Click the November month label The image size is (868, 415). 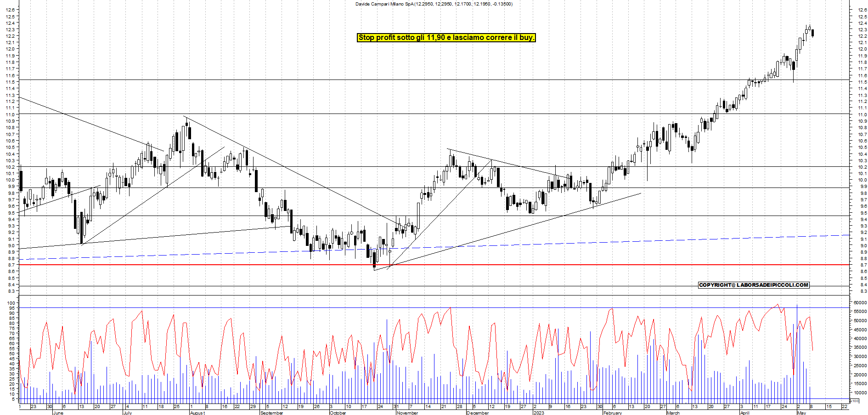click(407, 413)
